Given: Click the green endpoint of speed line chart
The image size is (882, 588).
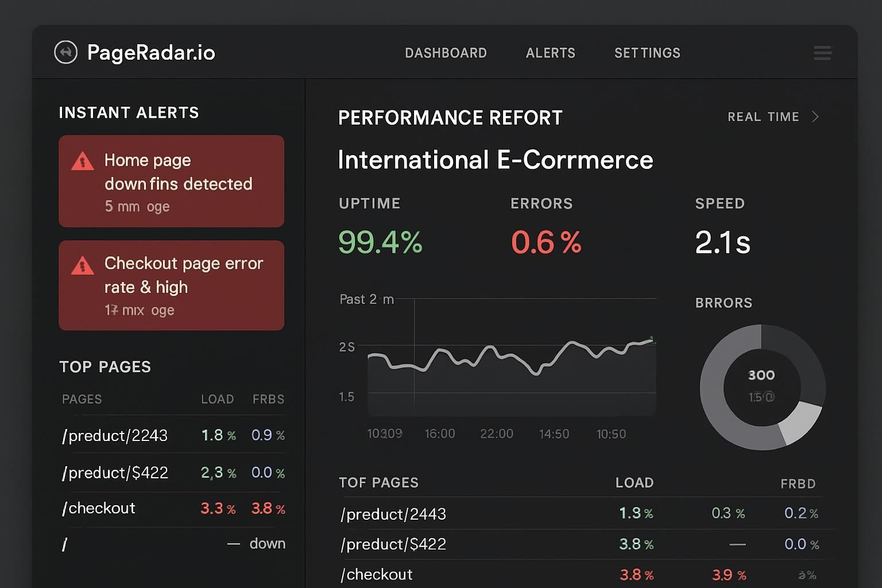Looking at the screenshot, I should pos(652,339).
